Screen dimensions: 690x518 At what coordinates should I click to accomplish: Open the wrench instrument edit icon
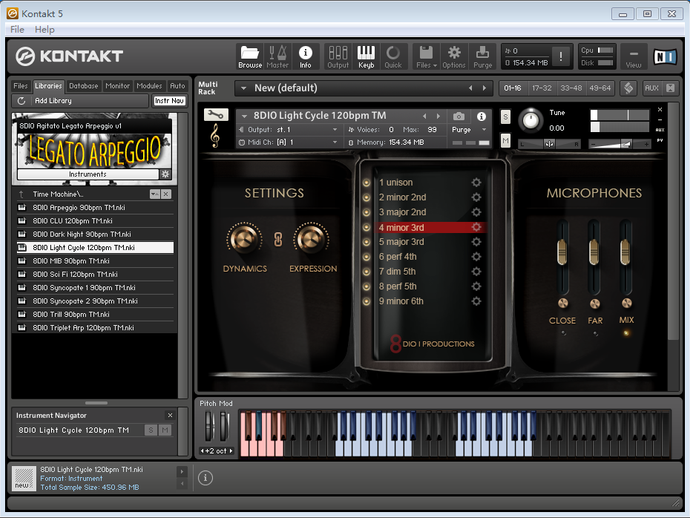[216, 115]
